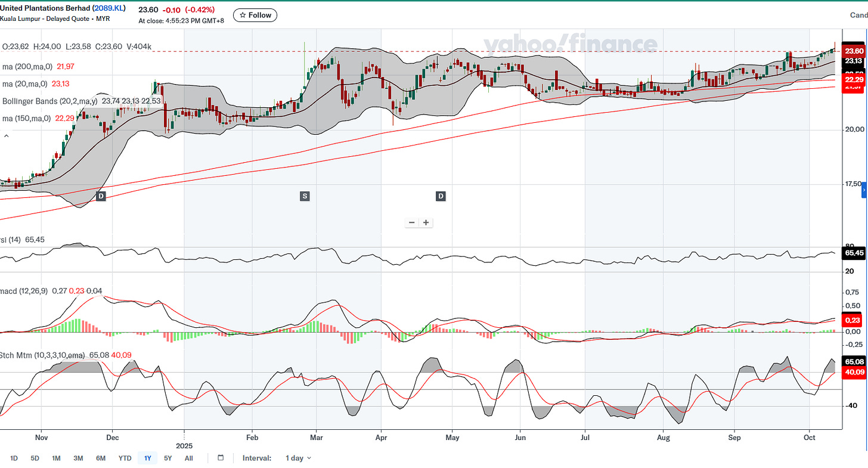This screenshot has height=468, width=868.
Task: Click the red 40.09 stochastic tag
Action: pos(854,373)
